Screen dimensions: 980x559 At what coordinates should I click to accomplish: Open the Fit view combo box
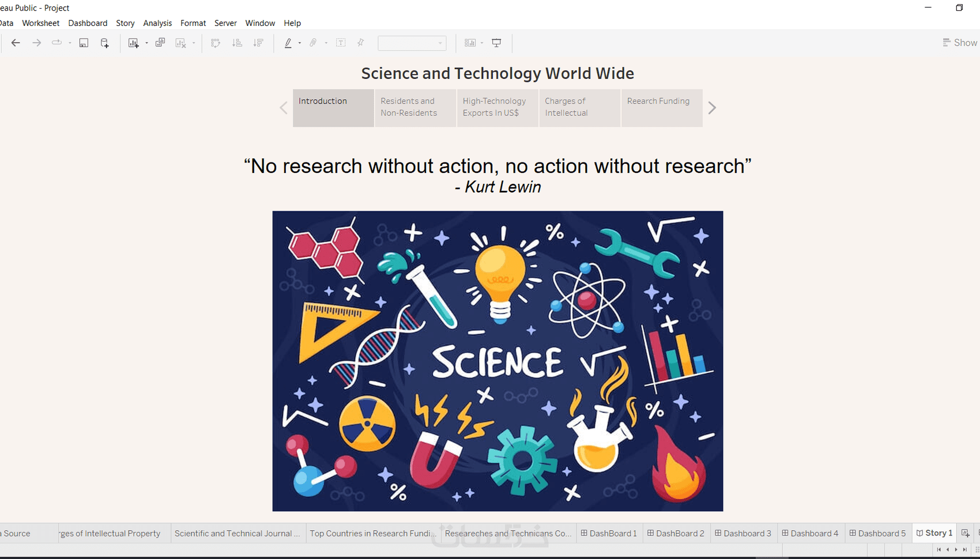pos(412,43)
